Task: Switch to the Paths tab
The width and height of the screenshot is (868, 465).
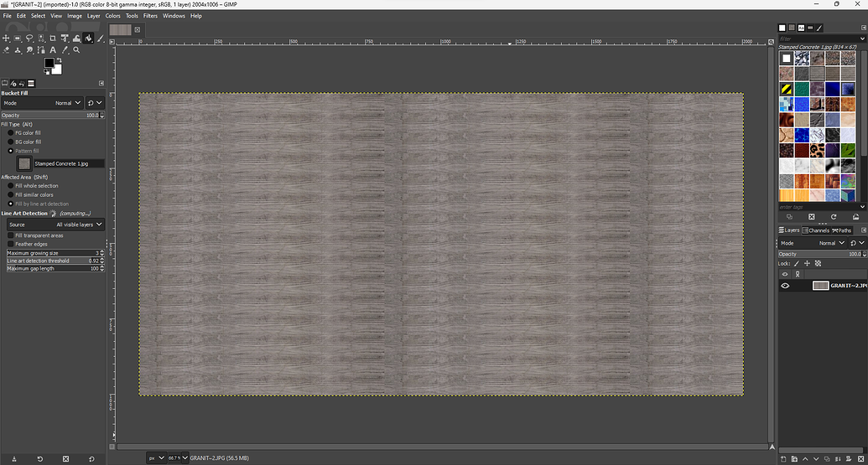Action: [x=842, y=230]
